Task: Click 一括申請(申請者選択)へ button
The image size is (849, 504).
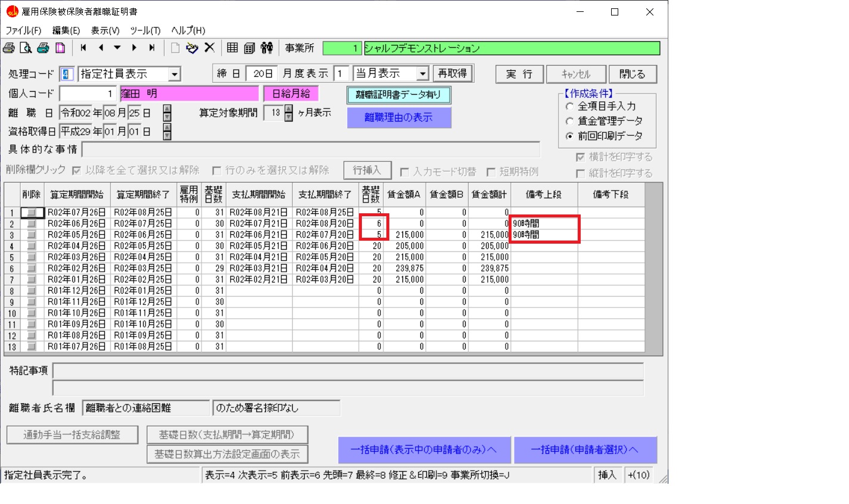Action: pyautogui.click(x=585, y=450)
